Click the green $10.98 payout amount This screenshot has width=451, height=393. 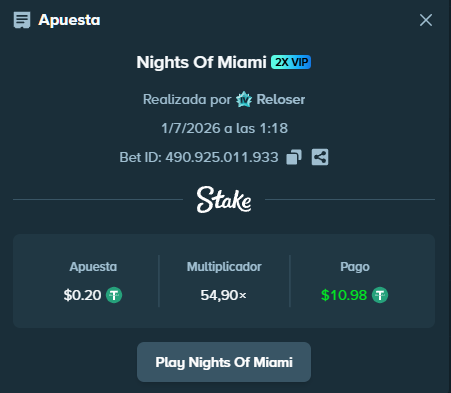pos(344,295)
